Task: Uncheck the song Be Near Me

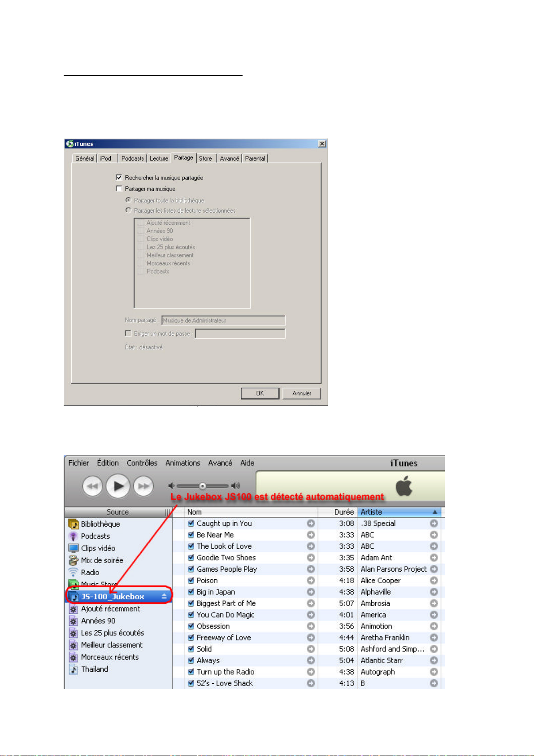Action: pos(191,535)
